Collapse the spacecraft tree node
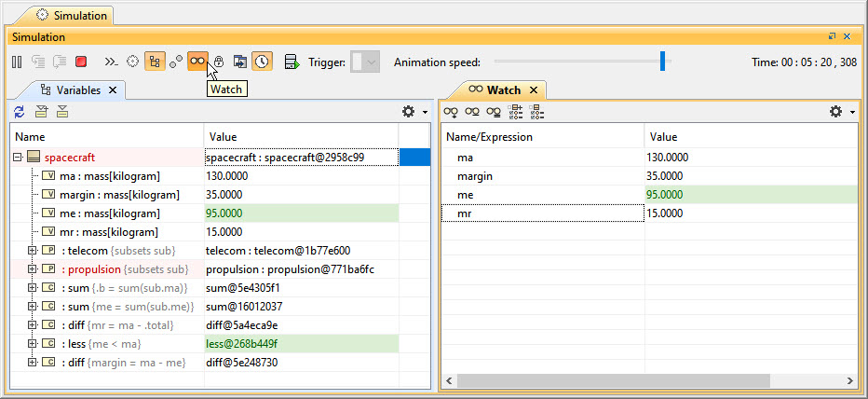The image size is (868, 399). point(18,158)
